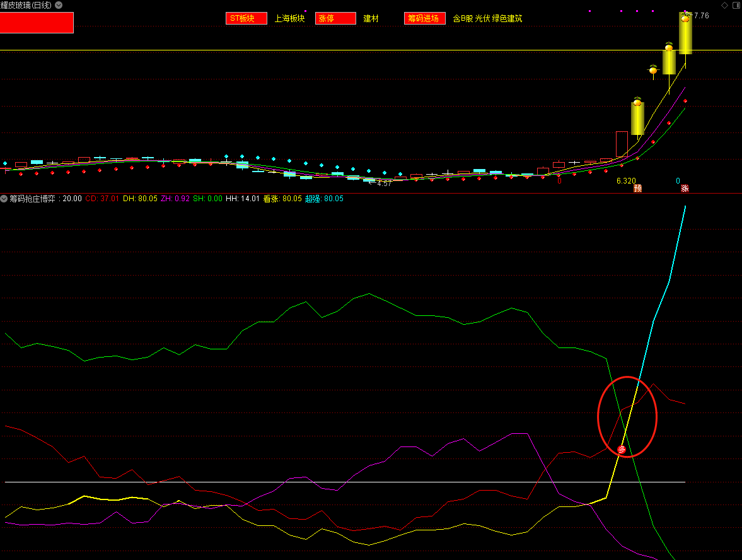Click the diamond icon in top-right corner
The width and height of the screenshot is (742, 560).
(x=724, y=5)
